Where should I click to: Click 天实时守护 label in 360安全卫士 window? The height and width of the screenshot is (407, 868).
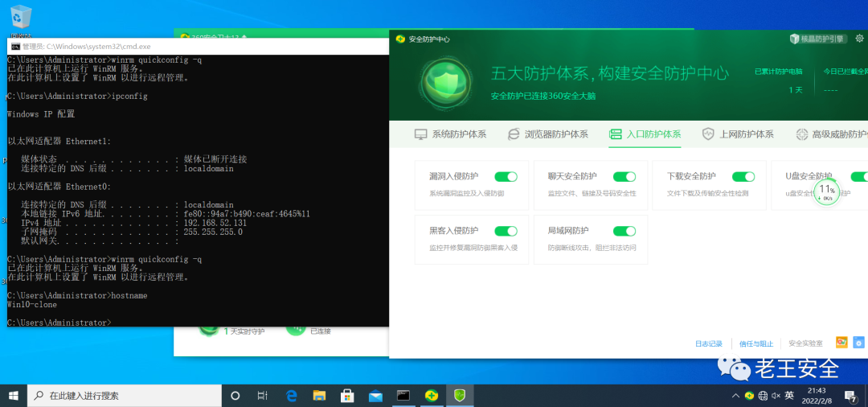tap(248, 331)
